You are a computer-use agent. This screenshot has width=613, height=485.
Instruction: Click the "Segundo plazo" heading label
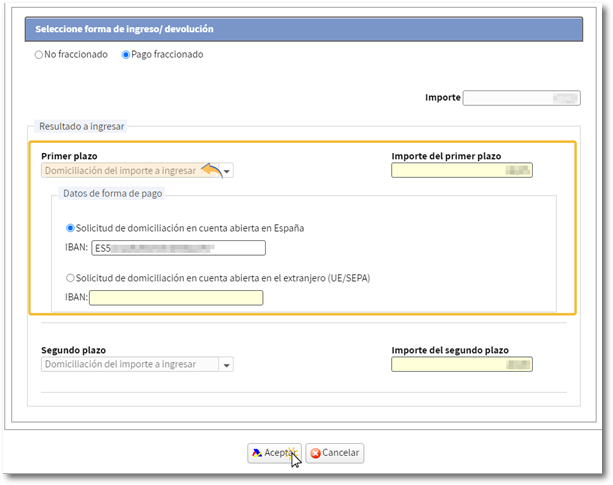[73, 351]
